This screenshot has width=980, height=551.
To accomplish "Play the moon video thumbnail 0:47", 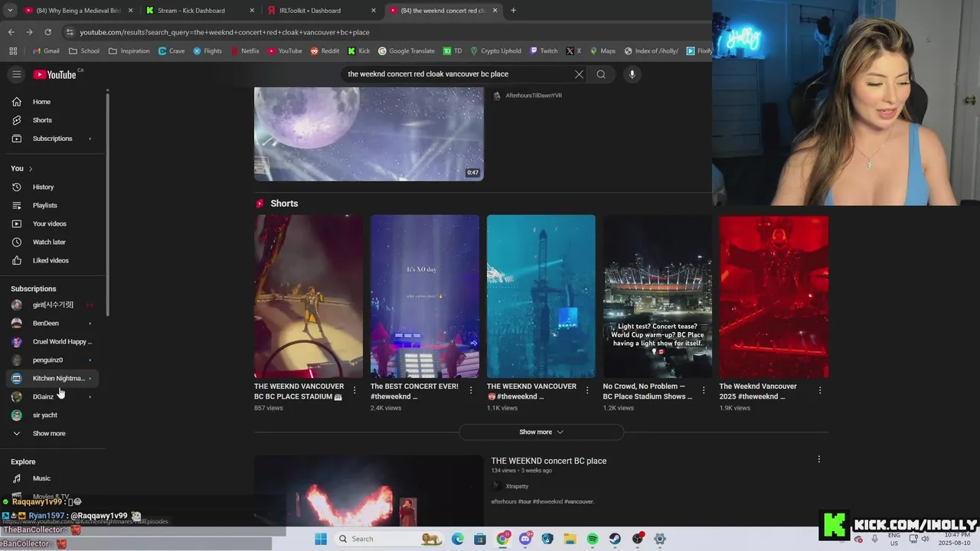I will click(368, 134).
